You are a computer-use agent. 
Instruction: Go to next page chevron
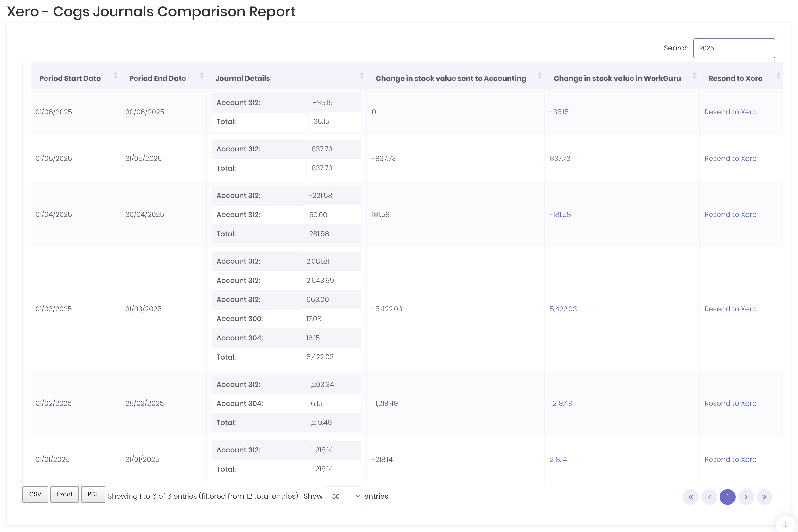point(746,497)
